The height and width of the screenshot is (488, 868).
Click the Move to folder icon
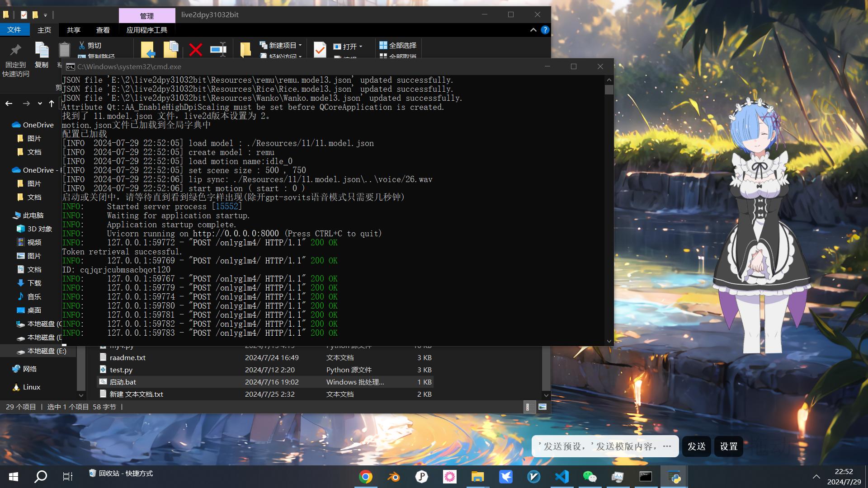click(x=148, y=49)
